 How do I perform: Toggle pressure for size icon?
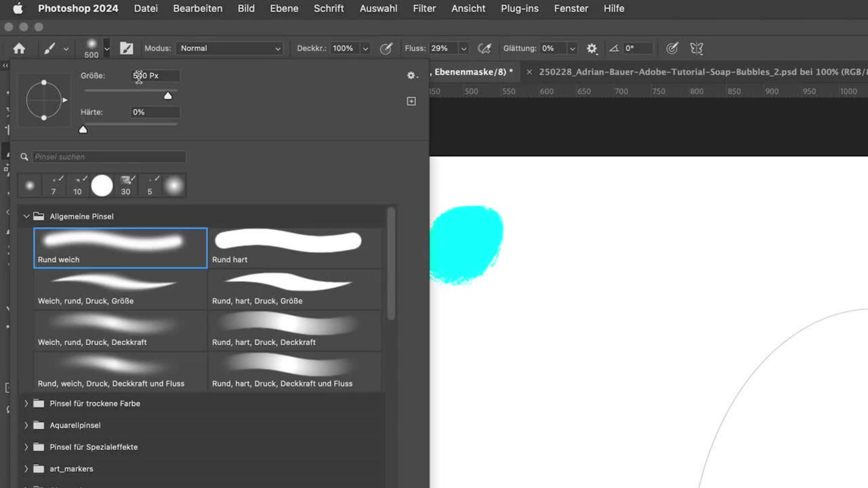(672, 48)
